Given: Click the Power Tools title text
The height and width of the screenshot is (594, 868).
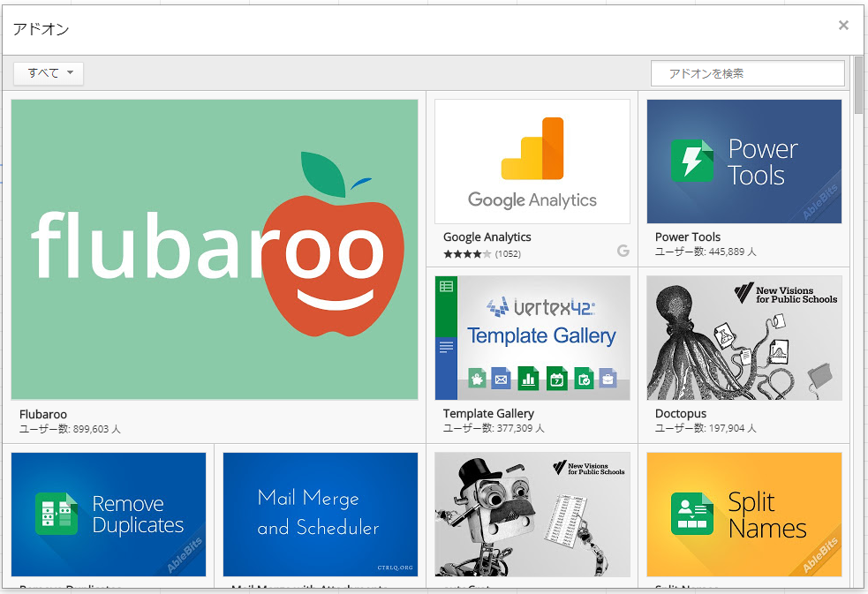Looking at the screenshot, I should click(x=688, y=237).
